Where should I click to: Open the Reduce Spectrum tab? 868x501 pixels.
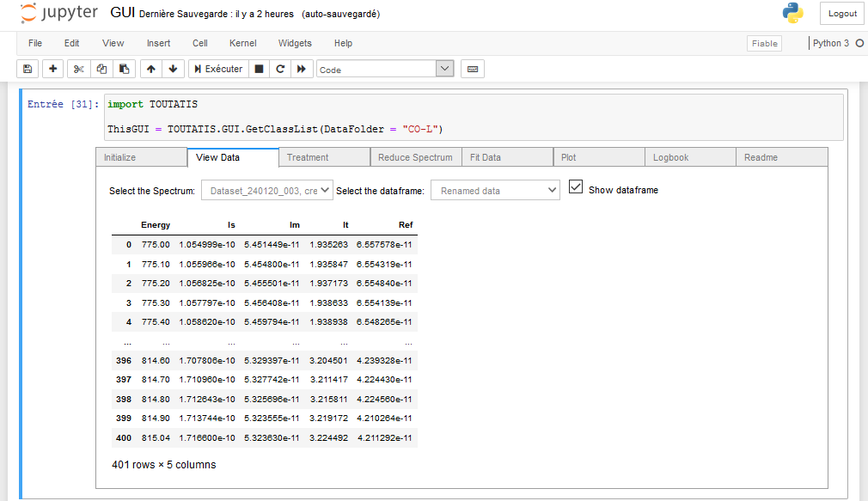point(416,157)
